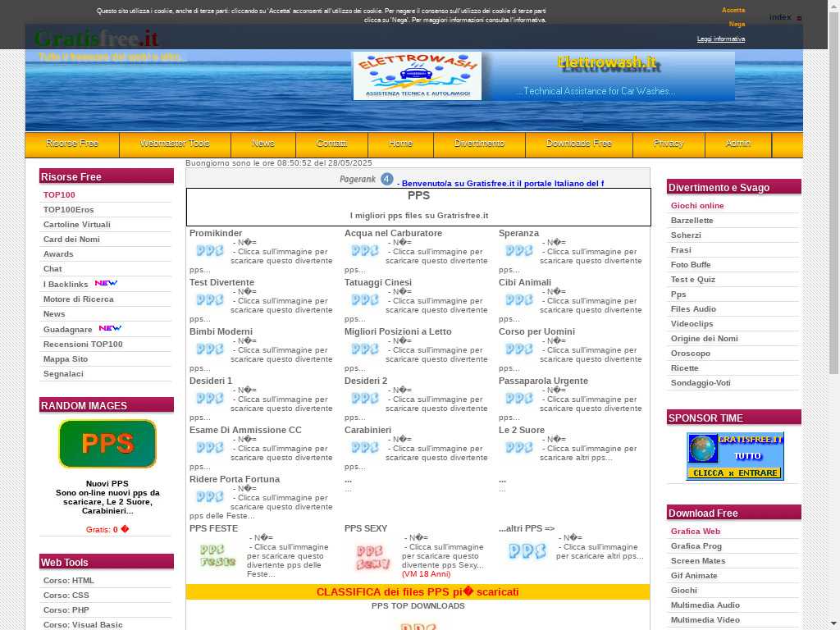Viewport: 840px width, 630px height.
Task: Click the PPS icon for Cibi Animali
Action: point(519,300)
